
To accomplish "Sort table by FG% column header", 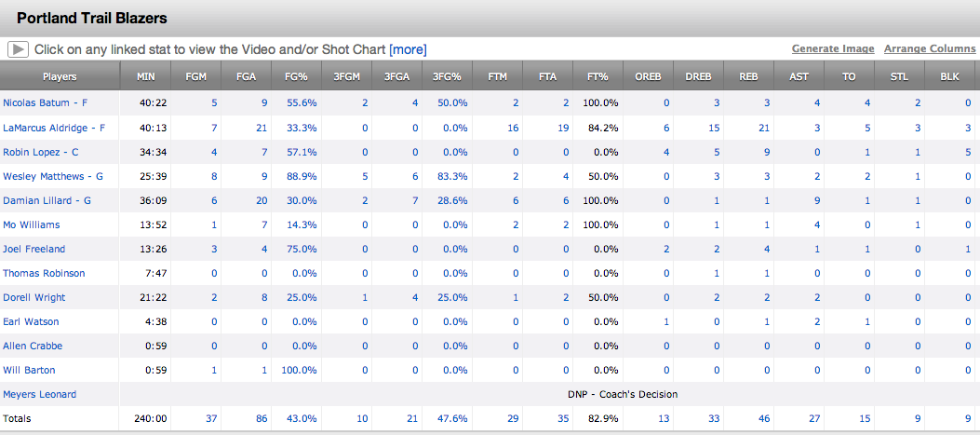I will [297, 77].
